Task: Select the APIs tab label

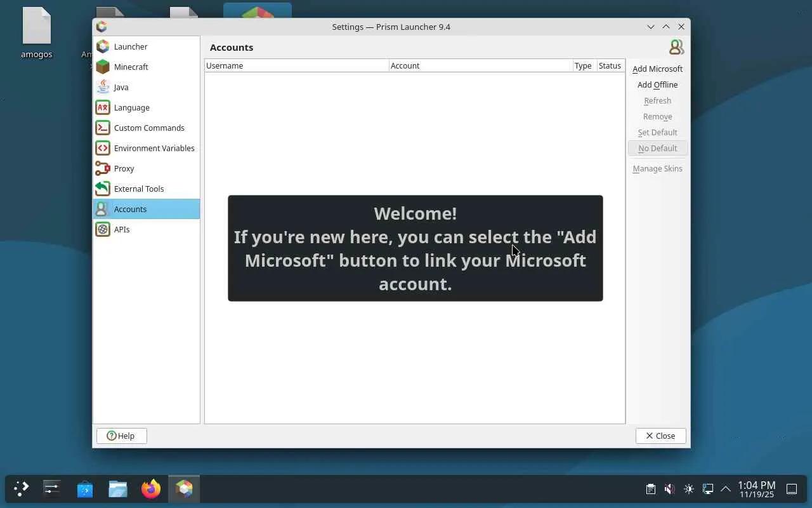Action: pyautogui.click(x=122, y=229)
